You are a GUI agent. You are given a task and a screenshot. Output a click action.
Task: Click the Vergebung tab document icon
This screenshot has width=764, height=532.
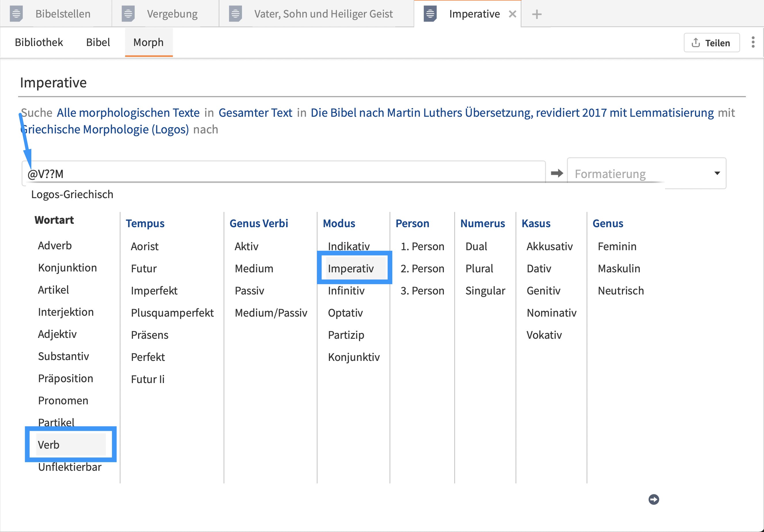click(x=128, y=14)
